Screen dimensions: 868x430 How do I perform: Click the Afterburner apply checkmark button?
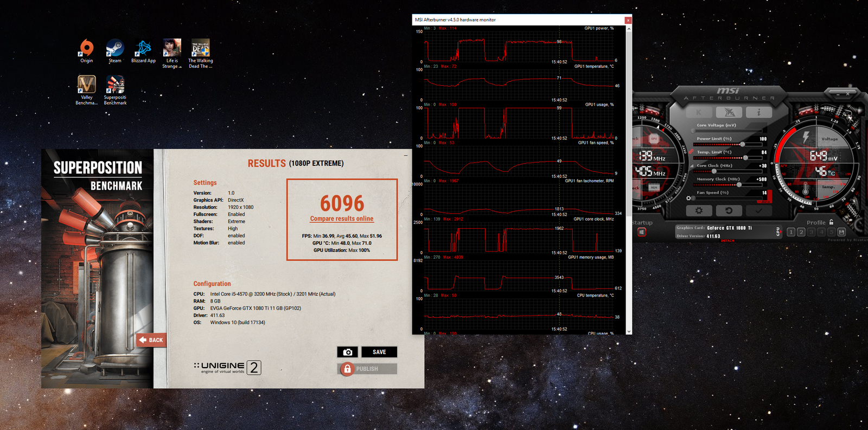tap(759, 210)
